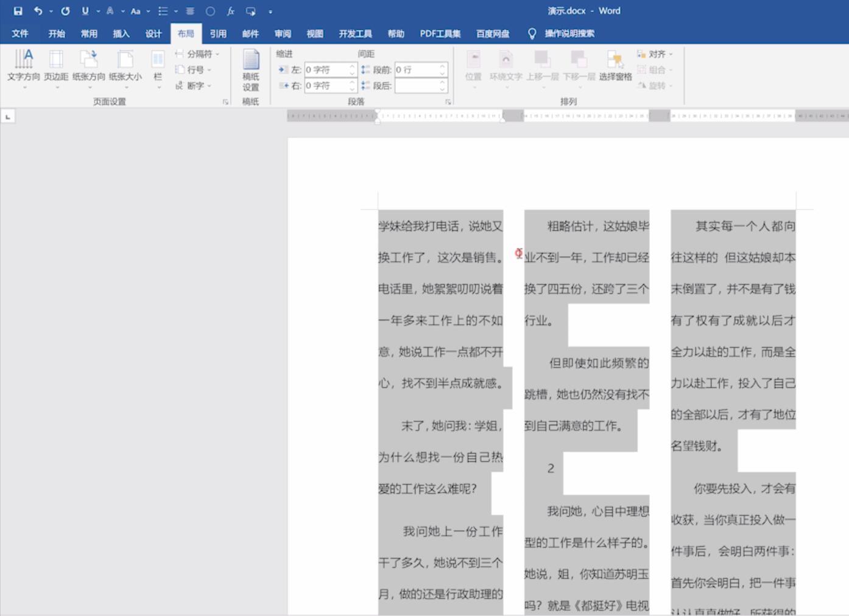Click the fx formula icon
The width and height of the screenshot is (849, 616).
pos(230,11)
